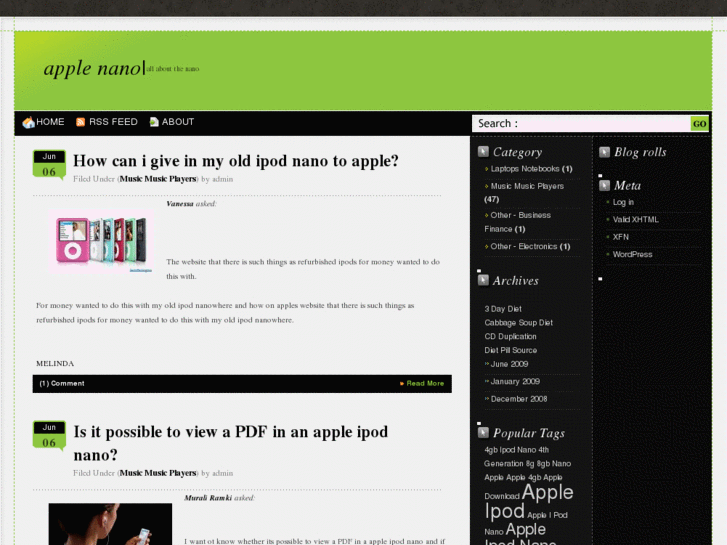
Task: Open the January 2009 archive
Action: (515, 381)
